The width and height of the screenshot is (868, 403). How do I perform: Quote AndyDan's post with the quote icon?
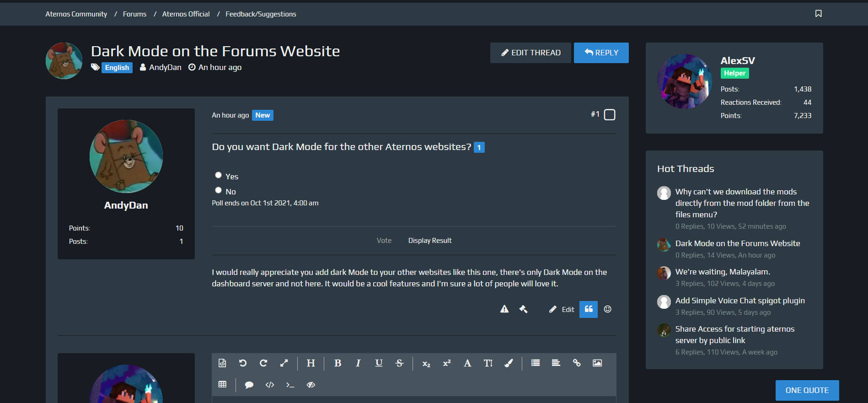click(589, 309)
